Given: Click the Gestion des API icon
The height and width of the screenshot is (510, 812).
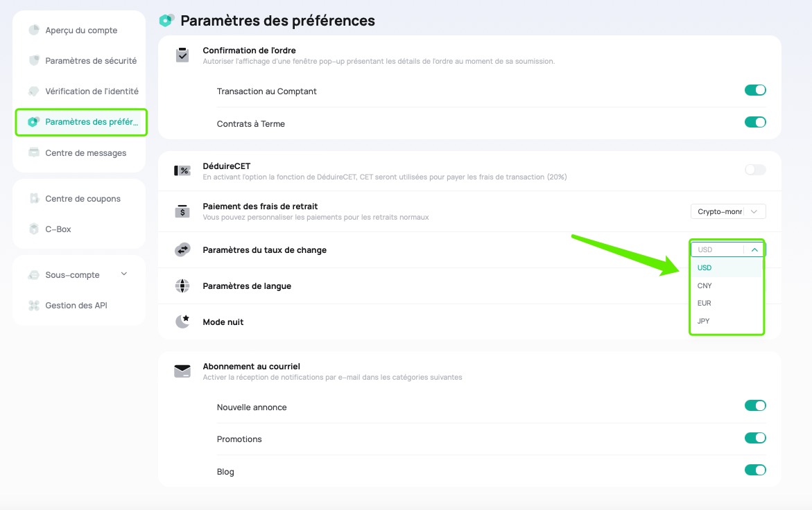Looking at the screenshot, I should coord(34,305).
